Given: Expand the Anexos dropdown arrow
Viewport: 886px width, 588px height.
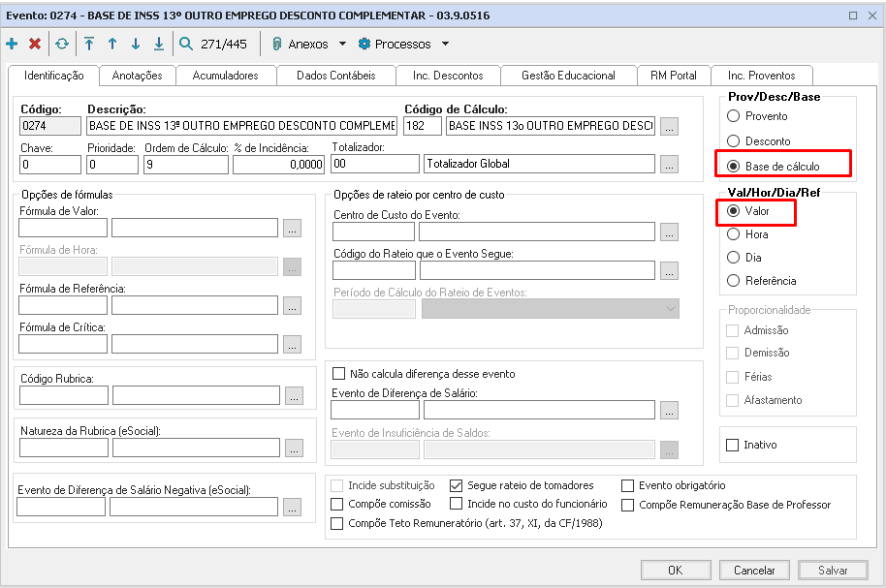Looking at the screenshot, I should (342, 44).
